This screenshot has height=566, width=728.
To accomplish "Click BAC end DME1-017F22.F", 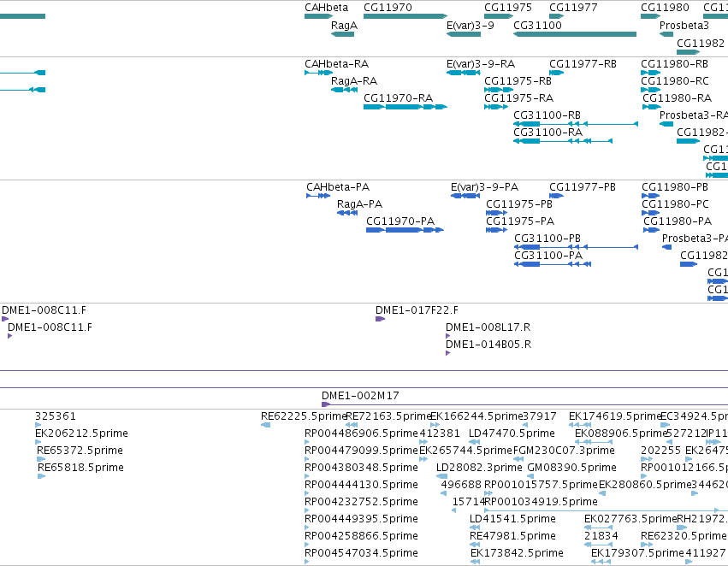I will (380, 319).
